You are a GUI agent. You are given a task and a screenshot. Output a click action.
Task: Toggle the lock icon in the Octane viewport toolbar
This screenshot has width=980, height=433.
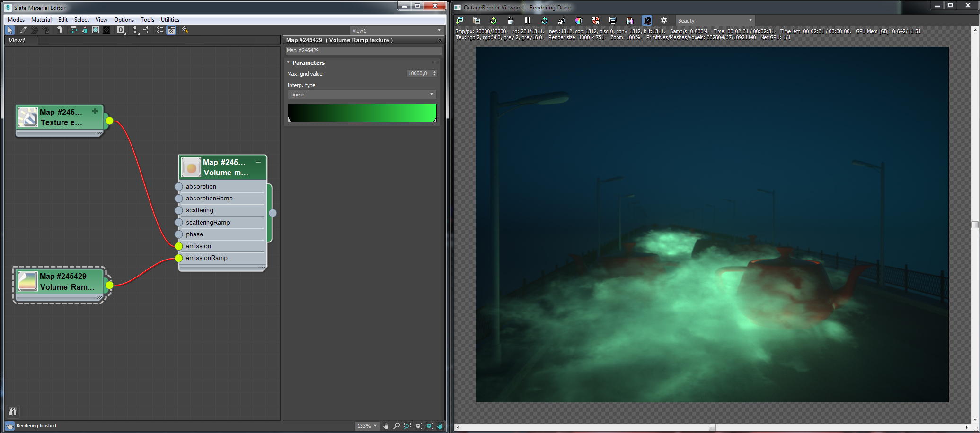coord(510,20)
